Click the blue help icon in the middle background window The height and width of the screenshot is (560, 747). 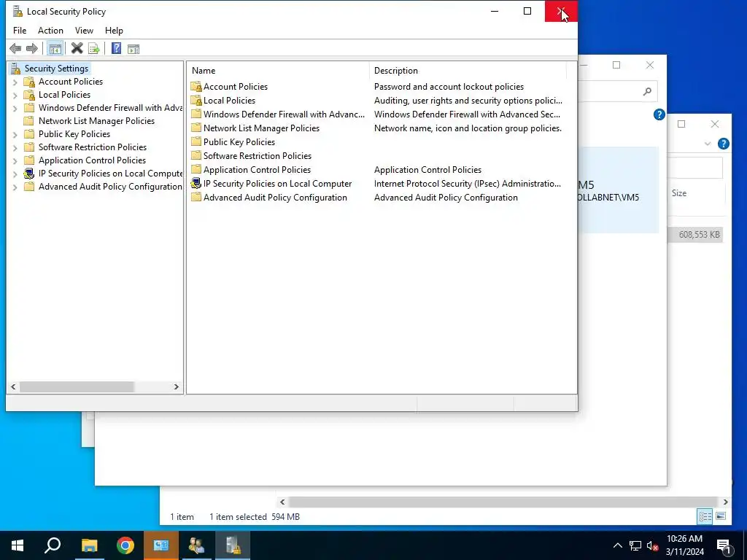click(659, 114)
